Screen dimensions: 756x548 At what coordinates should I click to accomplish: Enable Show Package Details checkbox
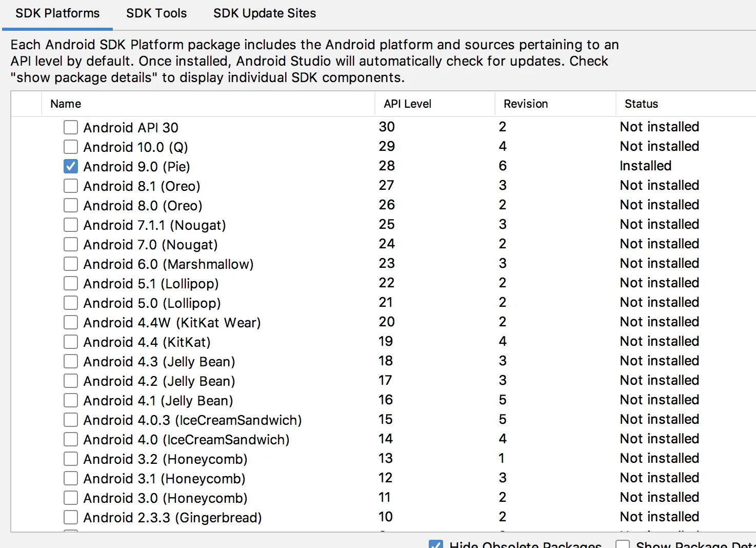623,544
